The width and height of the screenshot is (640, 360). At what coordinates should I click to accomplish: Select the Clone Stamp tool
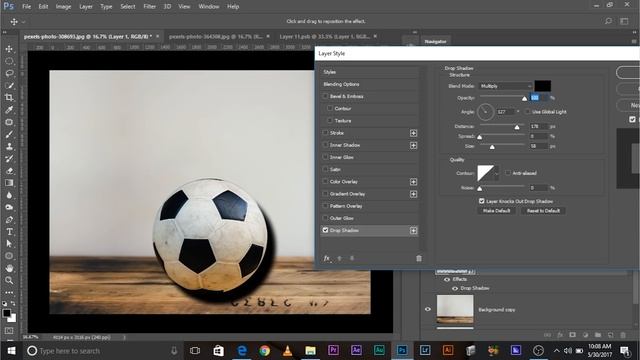pos(9,147)
